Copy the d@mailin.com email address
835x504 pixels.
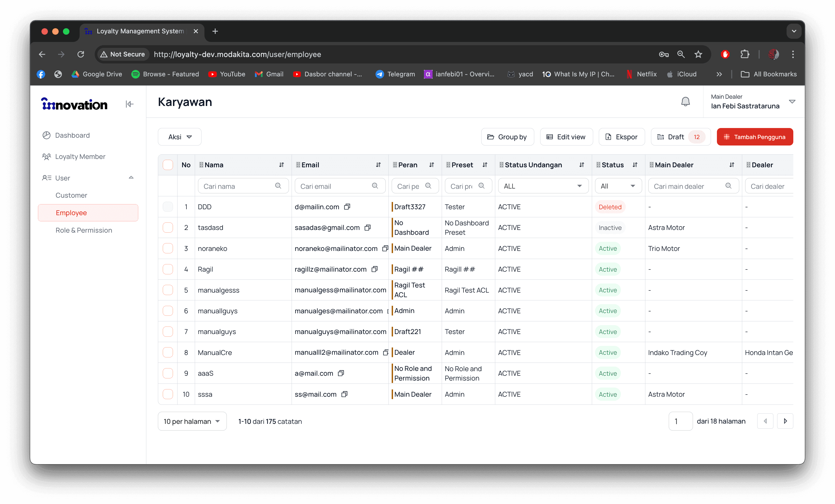pyautogui.click(x=347, y=207)
